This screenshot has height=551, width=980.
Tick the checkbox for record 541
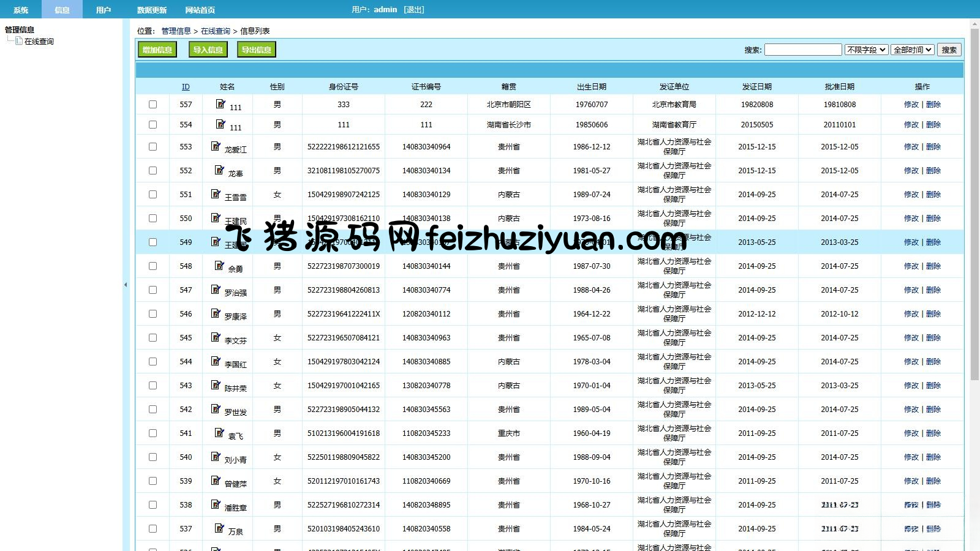click(153, 433)
